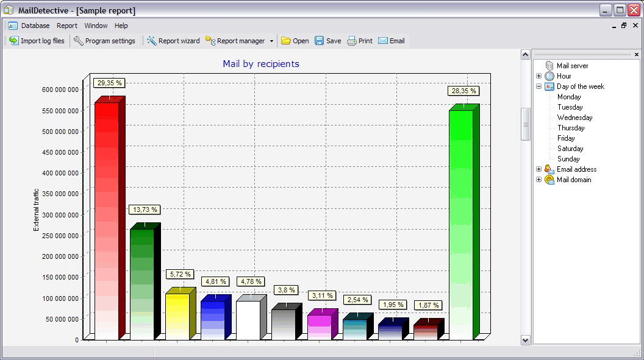The height and width of the screenshot is (360, 644).
Task: Click the chart scrollbar up arrow
Action: (525, 54)
